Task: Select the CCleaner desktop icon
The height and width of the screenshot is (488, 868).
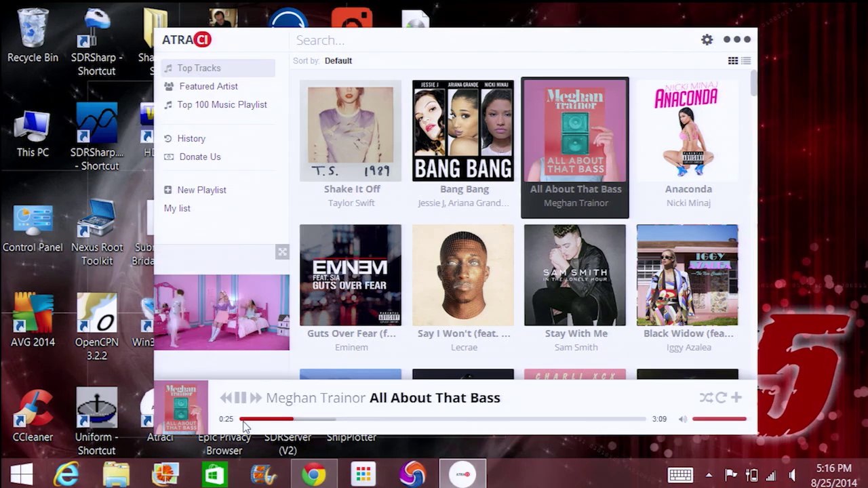Action: pos(33,415)
